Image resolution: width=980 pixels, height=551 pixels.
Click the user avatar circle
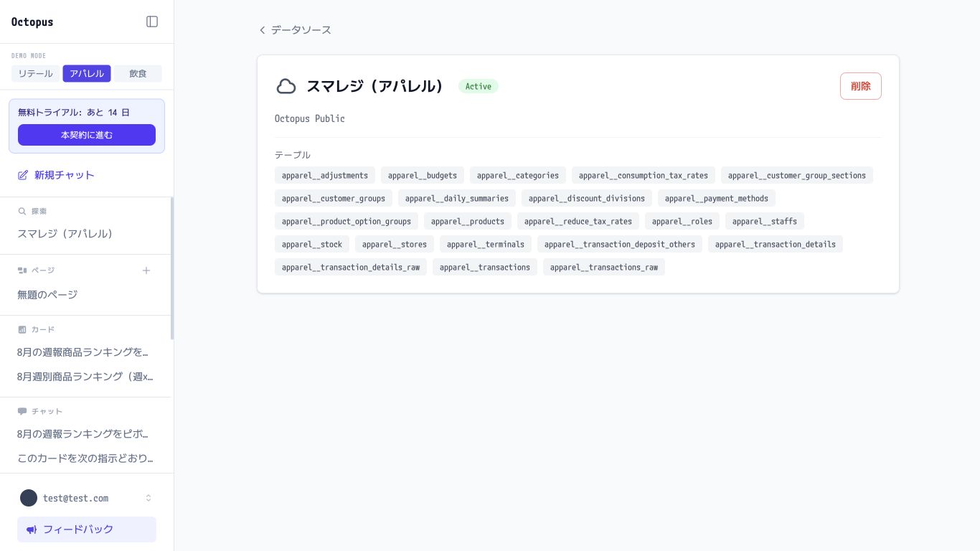pyautogui.click(x=29, y=498)
